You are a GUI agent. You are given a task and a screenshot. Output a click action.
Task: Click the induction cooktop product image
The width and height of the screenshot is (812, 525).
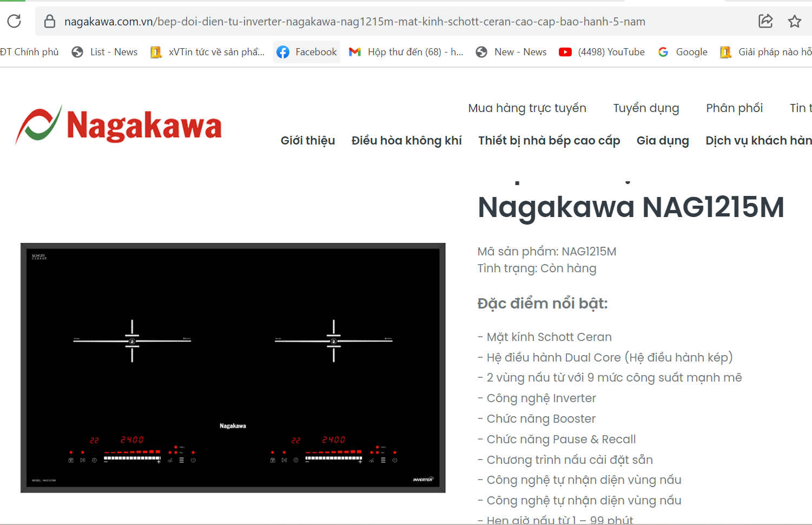tap(233, 367)
